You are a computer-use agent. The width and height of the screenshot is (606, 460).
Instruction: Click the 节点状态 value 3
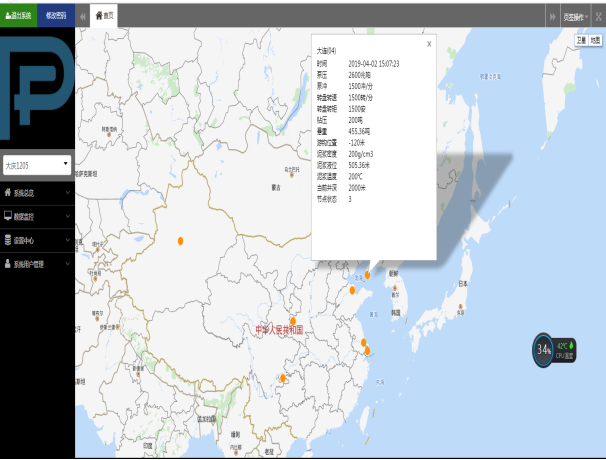(350, 199)
